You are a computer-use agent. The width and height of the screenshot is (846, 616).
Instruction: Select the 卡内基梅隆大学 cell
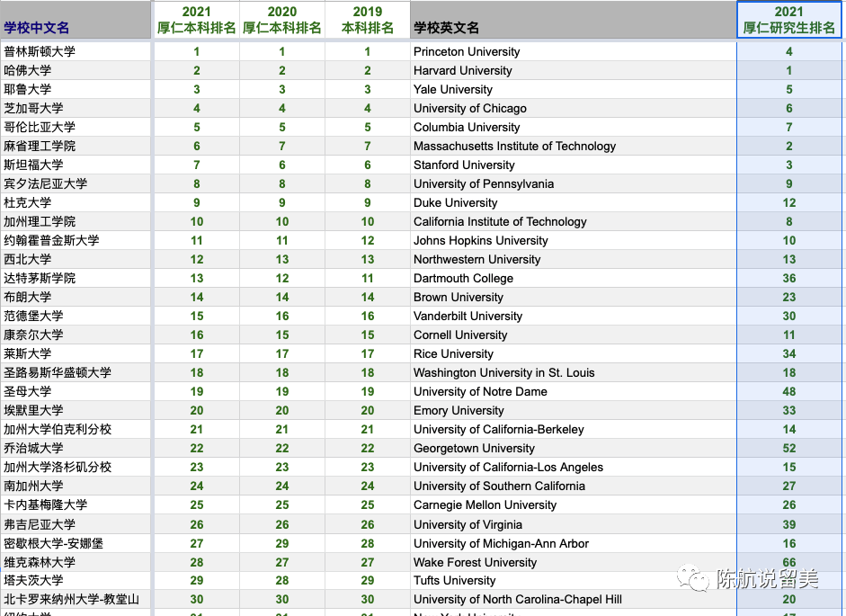(46, 504)
